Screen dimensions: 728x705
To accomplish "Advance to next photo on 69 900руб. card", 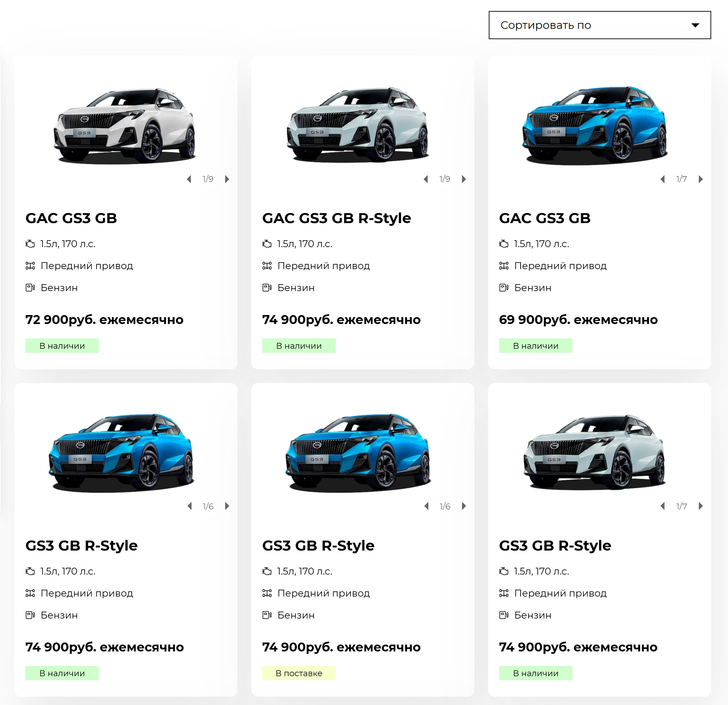I will tap(701, 179).
